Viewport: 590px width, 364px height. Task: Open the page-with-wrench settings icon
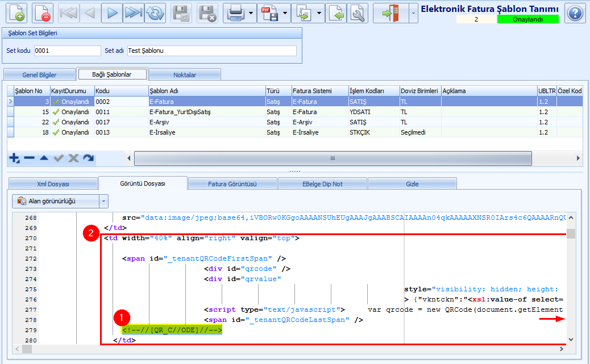click(358, 13)
